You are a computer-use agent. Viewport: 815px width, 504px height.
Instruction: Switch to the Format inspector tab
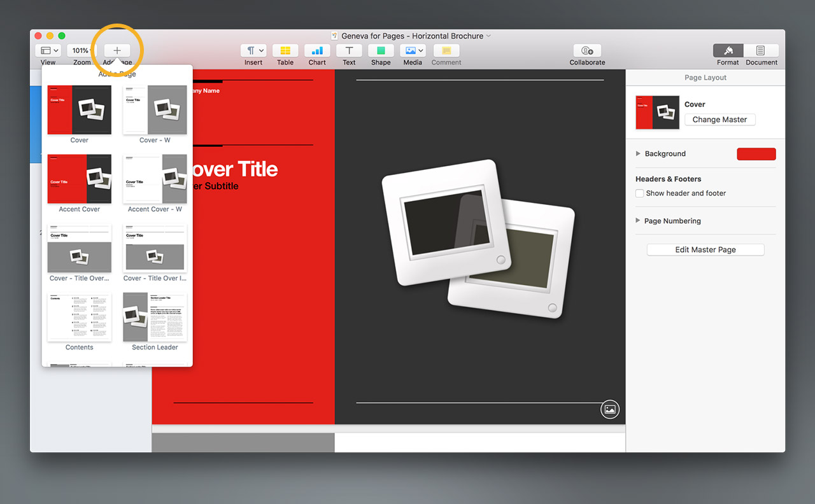(729, 50)
